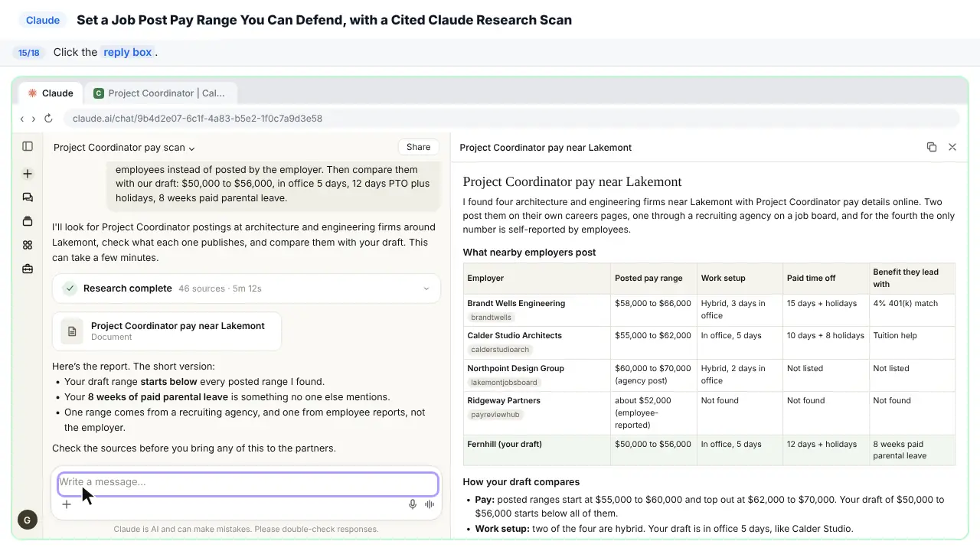
Task: Open the projects icon in the sidebar
Action: pyautogui.click(x=28, y=221)
